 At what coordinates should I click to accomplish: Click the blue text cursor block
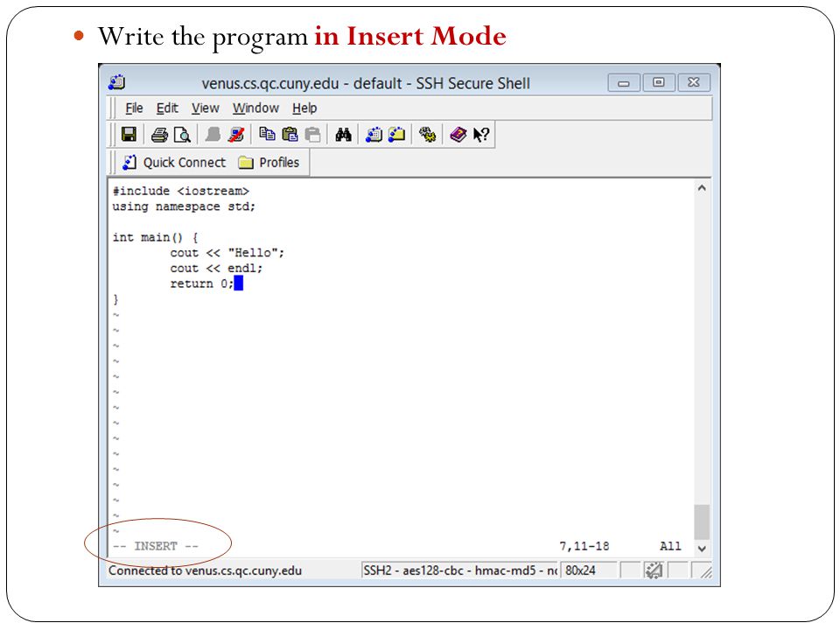[239, 283]
